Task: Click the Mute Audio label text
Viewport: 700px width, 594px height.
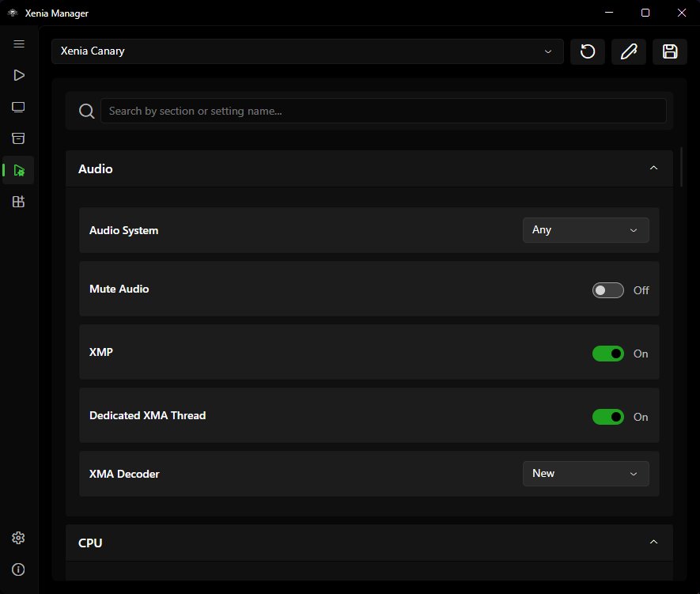Action: [119, 289]
